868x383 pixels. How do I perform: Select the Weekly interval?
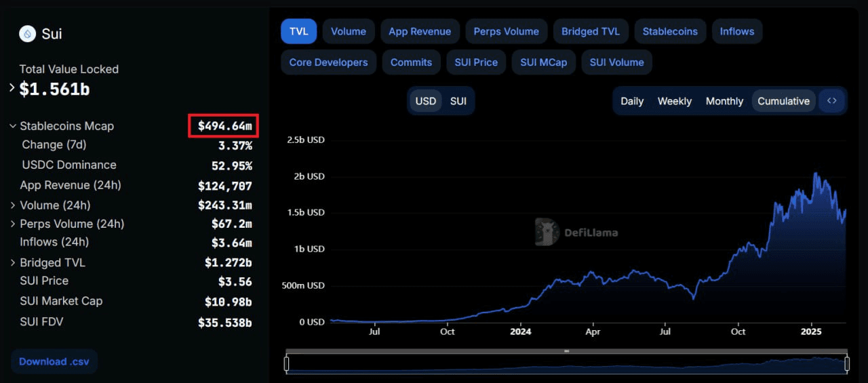(x=675, y=101)
